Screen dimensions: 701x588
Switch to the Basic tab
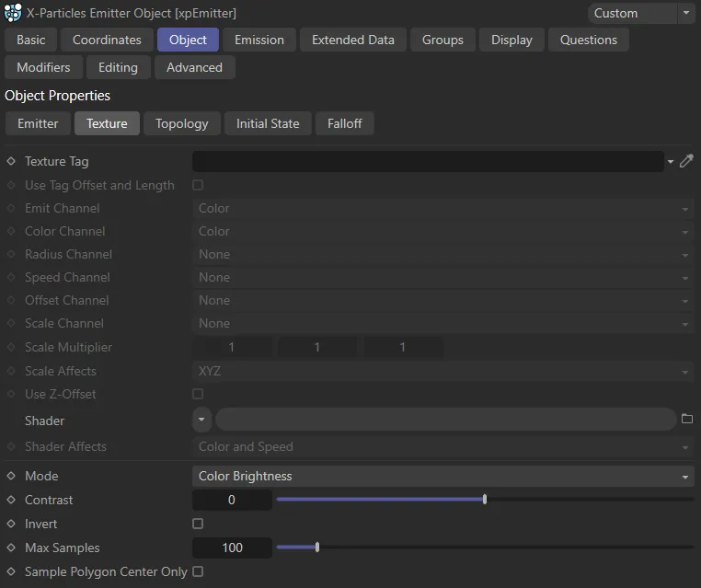(x=31, y=40)
